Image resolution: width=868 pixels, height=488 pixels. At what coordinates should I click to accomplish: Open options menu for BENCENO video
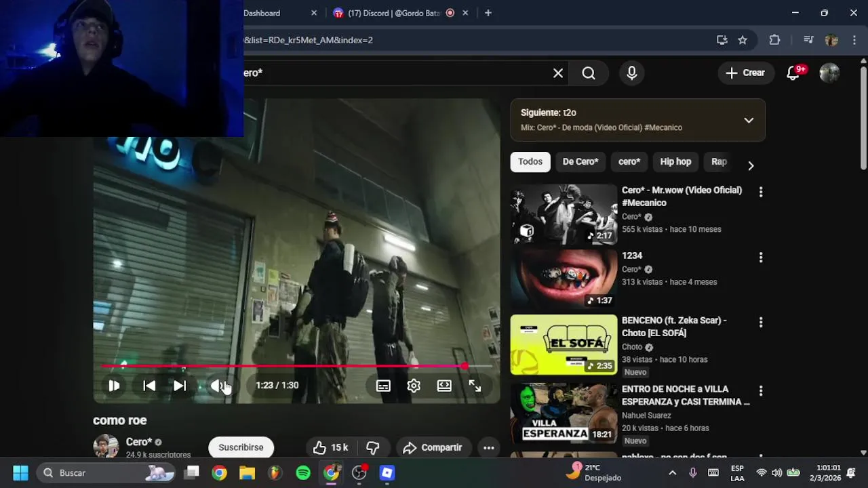click(x=761, y=323)
